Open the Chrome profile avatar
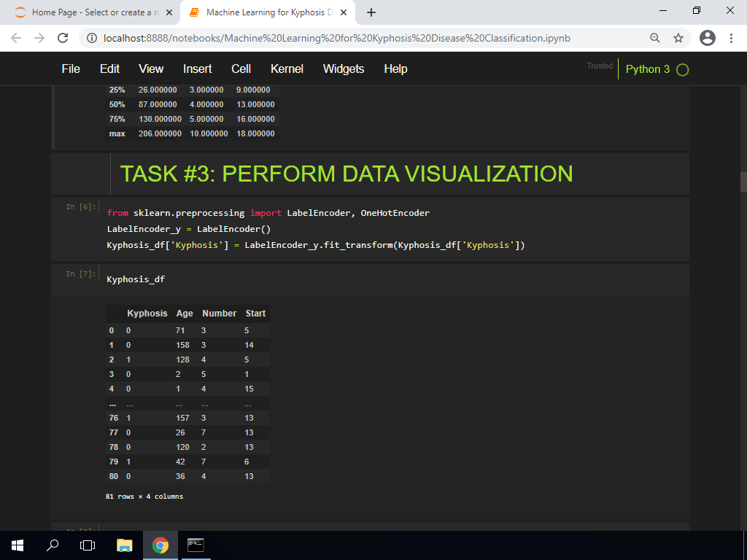 pos(706,37)
